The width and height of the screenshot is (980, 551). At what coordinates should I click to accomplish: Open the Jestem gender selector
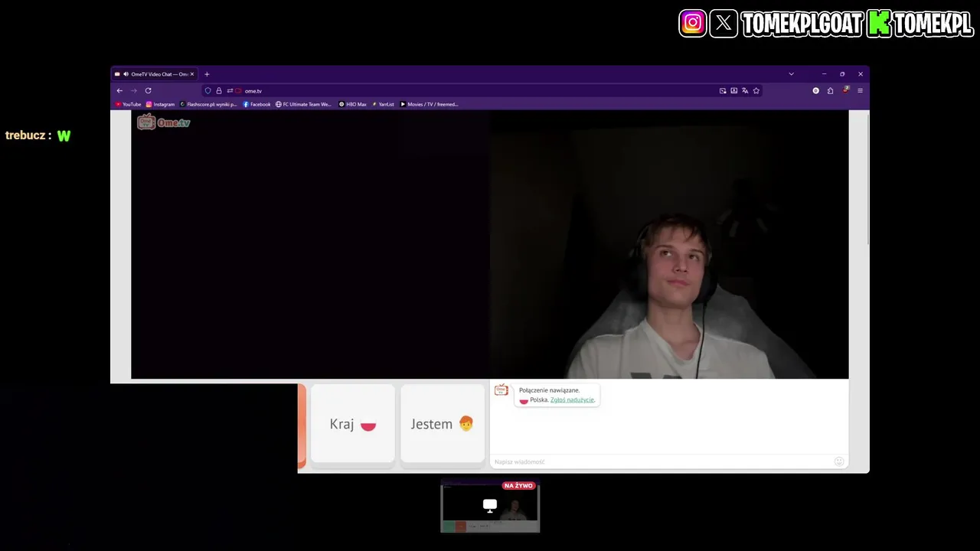442,424
